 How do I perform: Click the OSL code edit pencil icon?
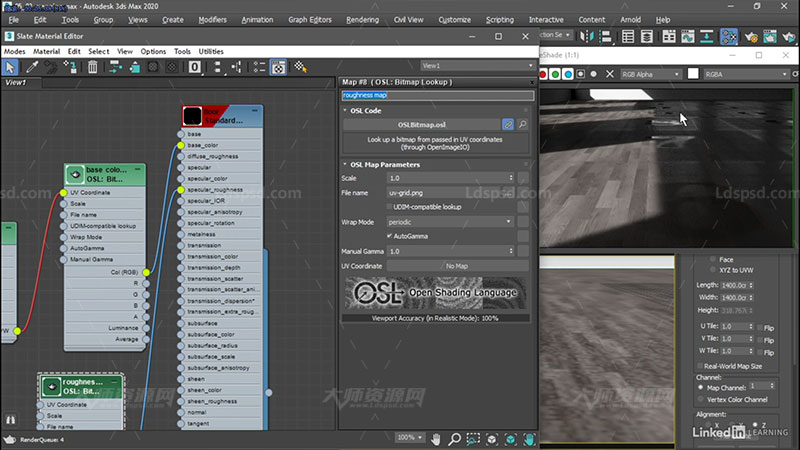tap(508, 124)
